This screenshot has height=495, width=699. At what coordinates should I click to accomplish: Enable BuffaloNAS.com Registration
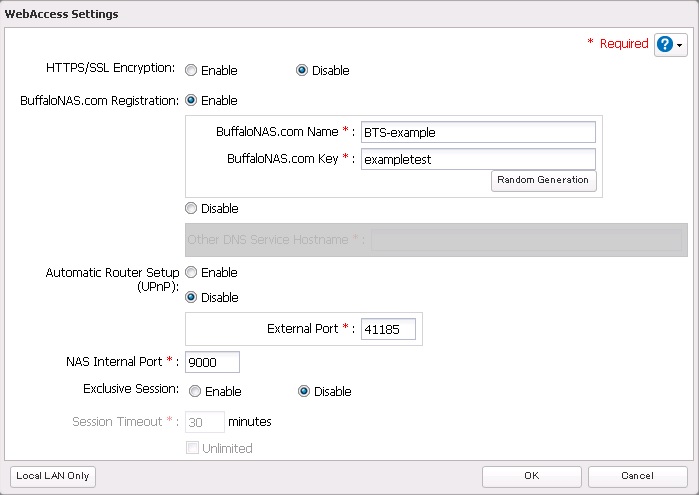point(191,101)
